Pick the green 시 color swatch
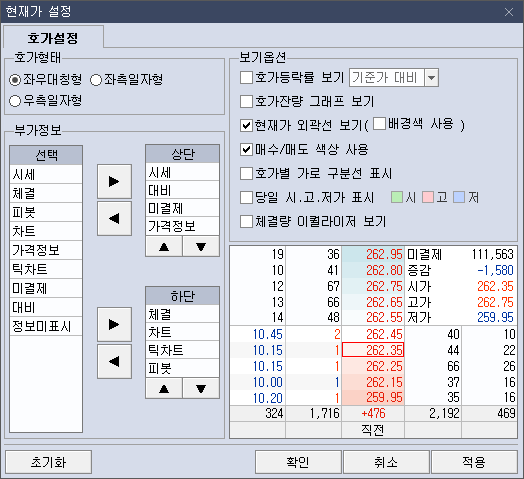 pos(397,197)
